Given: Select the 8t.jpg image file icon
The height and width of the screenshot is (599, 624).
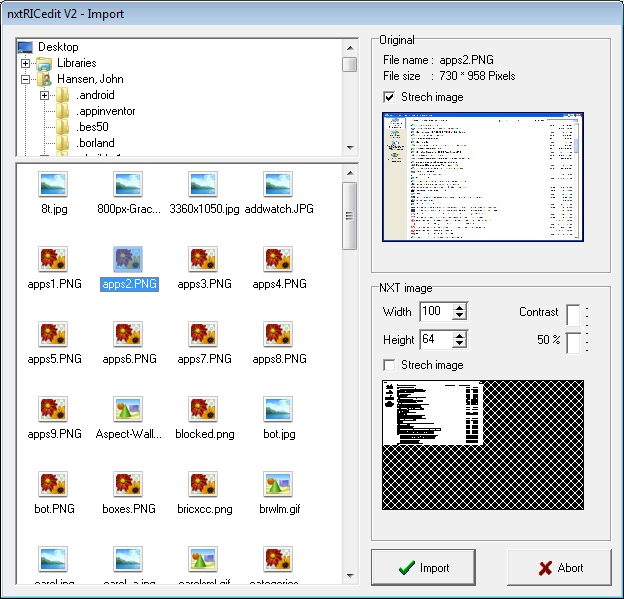Looking at the screenshot, I should (x=53, y=184).
